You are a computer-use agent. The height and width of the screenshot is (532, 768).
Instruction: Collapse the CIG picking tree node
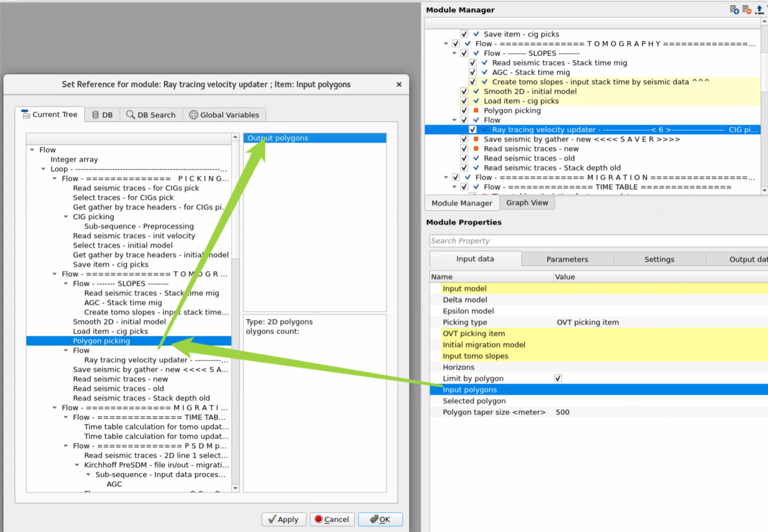(x=66, y=217)
